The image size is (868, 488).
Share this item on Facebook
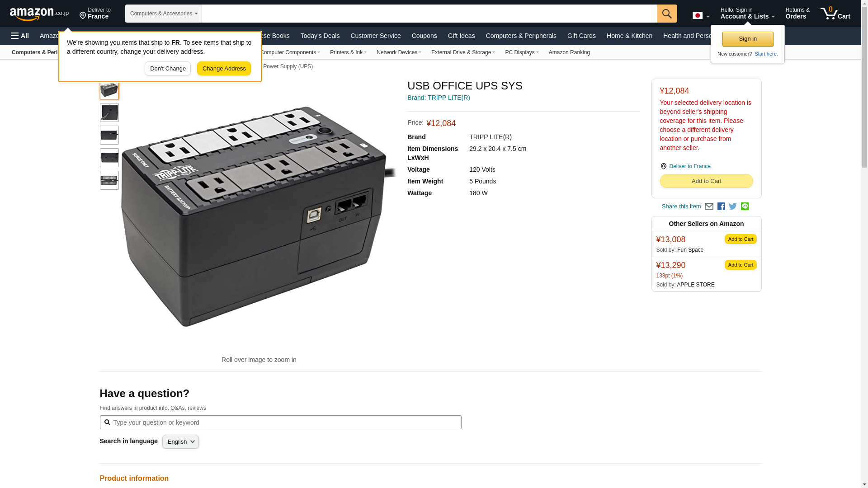coord(721,206)
